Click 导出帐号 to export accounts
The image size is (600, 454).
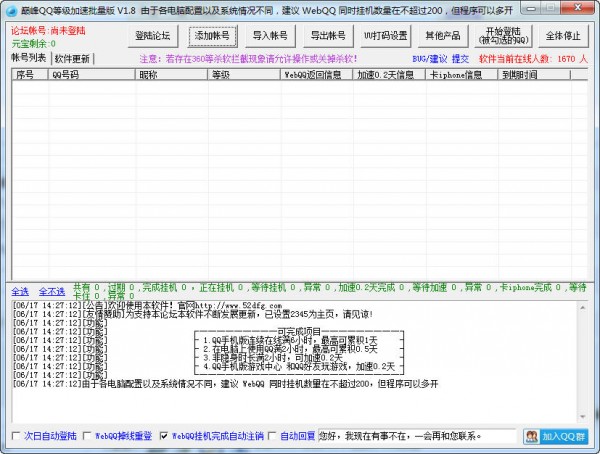(328, 36)
